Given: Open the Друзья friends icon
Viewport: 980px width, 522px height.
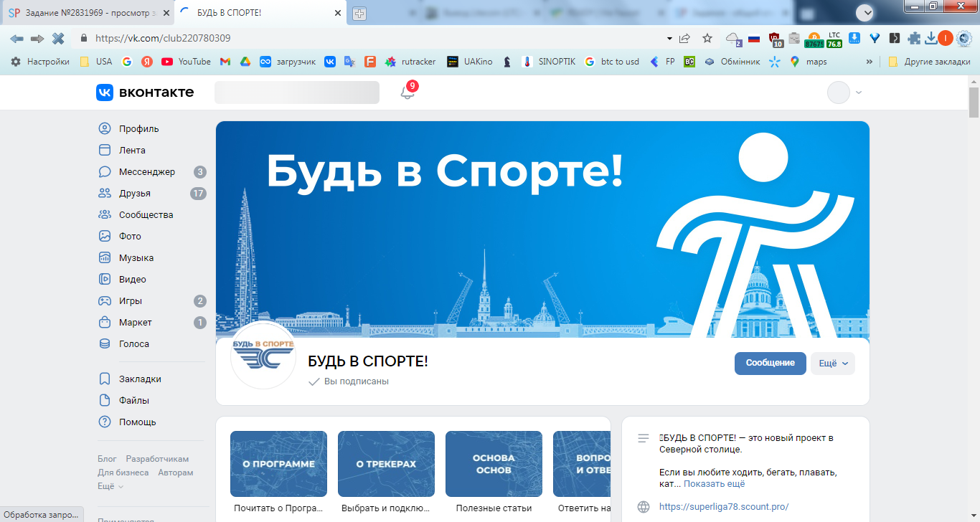Looking at the screenshot, I should pos(105,194).
